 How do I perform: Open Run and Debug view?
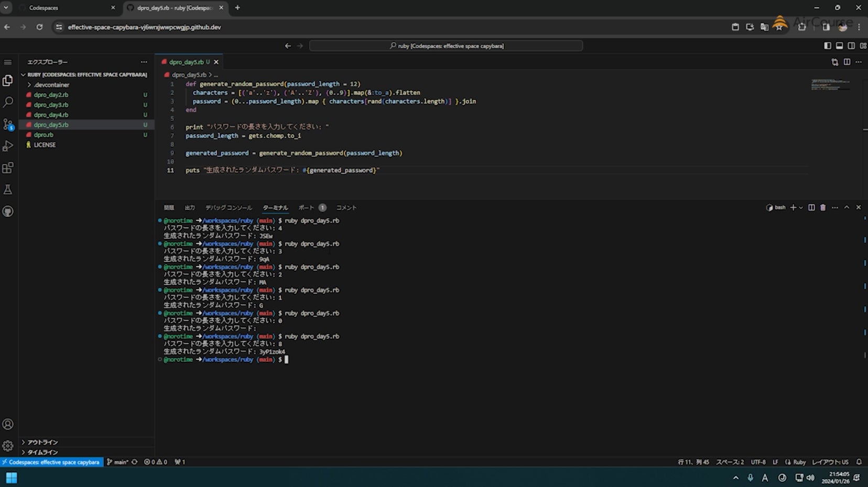pos(8,146)
